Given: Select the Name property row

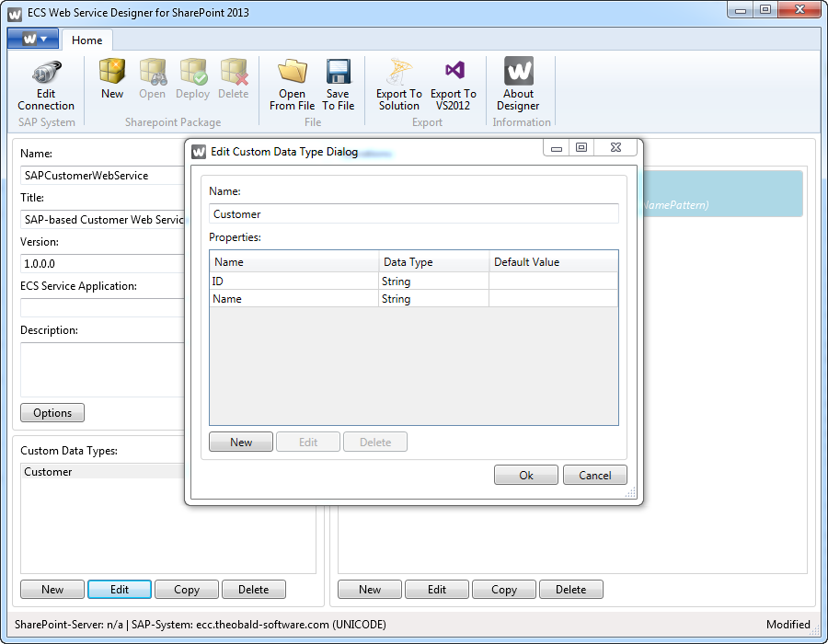Looking at the screenshot, I should point(294,299).
